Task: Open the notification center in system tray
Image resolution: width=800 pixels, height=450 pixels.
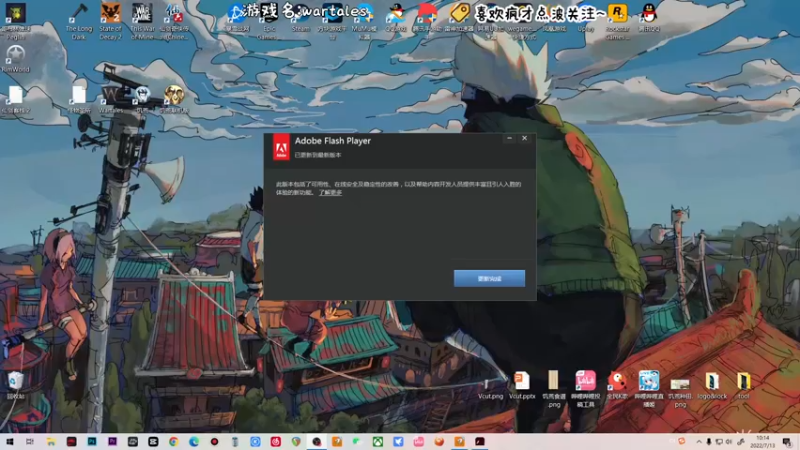Action: pyautogui.click(x=787, y=442)
